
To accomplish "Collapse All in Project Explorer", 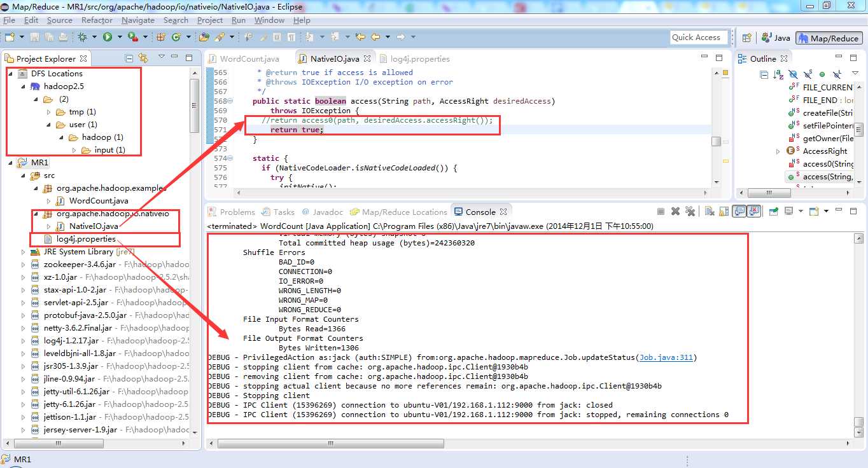I will [x=129, y=59].
